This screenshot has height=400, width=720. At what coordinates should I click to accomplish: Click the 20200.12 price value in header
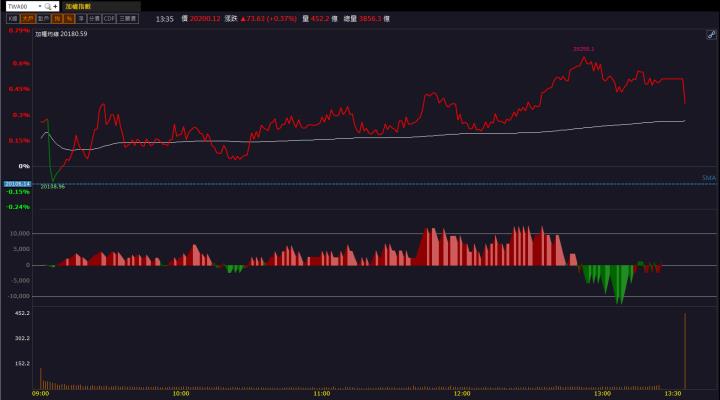205,19
